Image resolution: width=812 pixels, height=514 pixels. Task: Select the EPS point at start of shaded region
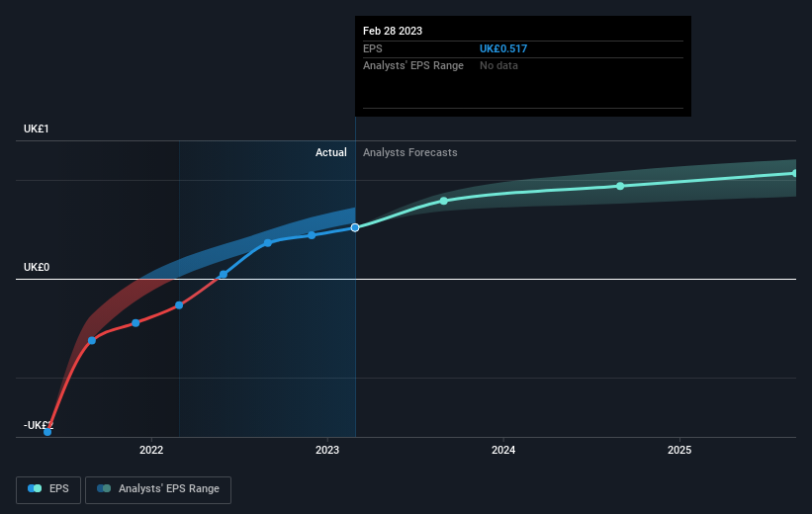[x=179, y=305]
